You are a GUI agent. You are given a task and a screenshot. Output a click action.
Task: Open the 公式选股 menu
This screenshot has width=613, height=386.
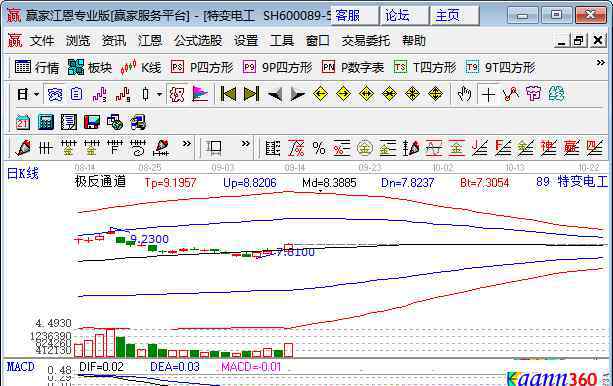point(198,41)
